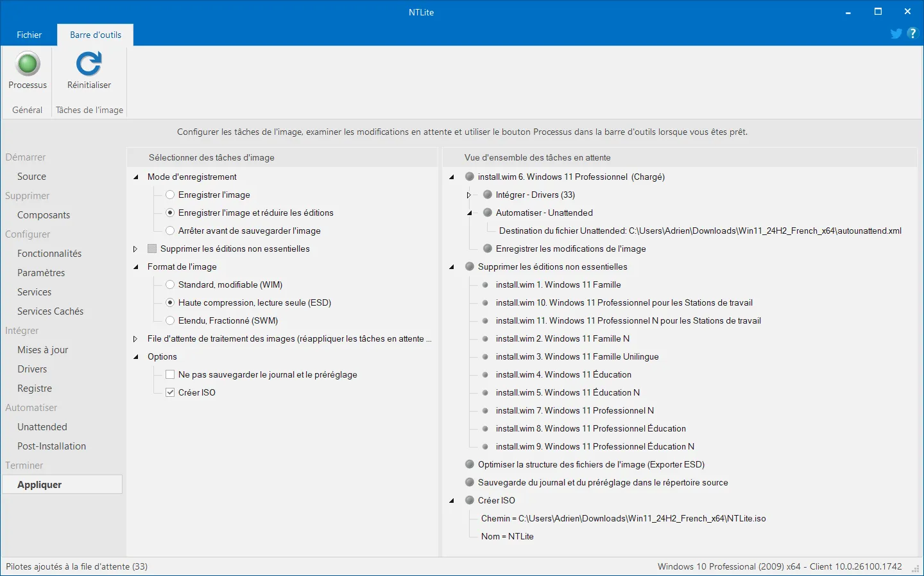
Task: Open the help question mark icon
Action: 912,33
